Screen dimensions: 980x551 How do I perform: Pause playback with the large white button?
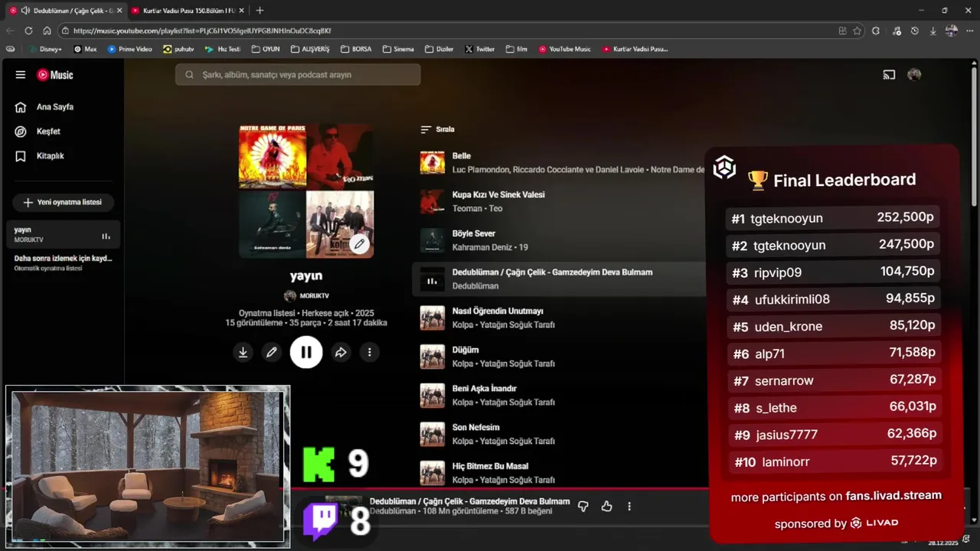pos(306,352)
